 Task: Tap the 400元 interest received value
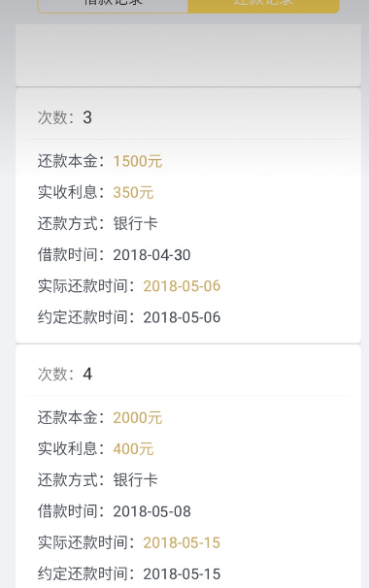[x=133, y=449]
